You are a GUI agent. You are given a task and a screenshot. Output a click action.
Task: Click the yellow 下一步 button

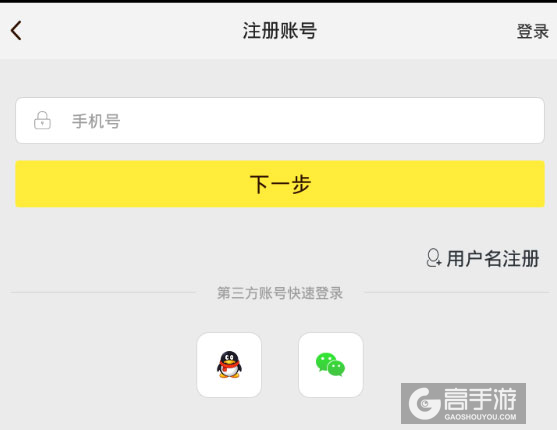[x=280, y=184]
